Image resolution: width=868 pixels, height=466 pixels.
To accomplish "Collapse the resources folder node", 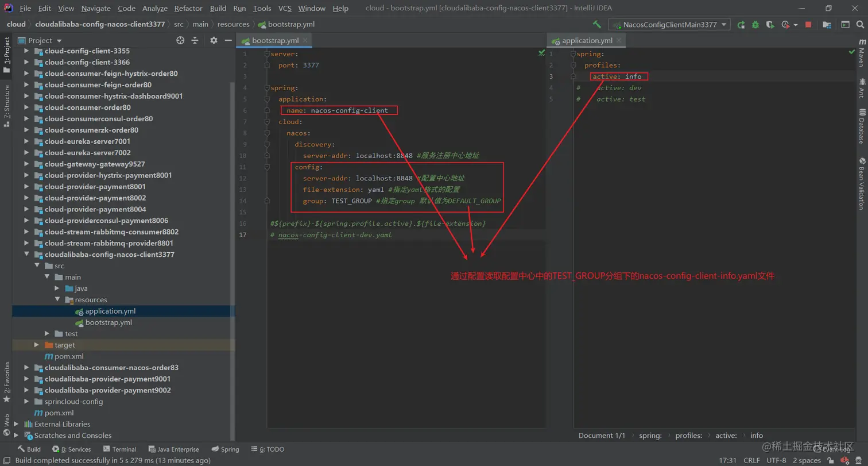I will click(x=57, y=300).
